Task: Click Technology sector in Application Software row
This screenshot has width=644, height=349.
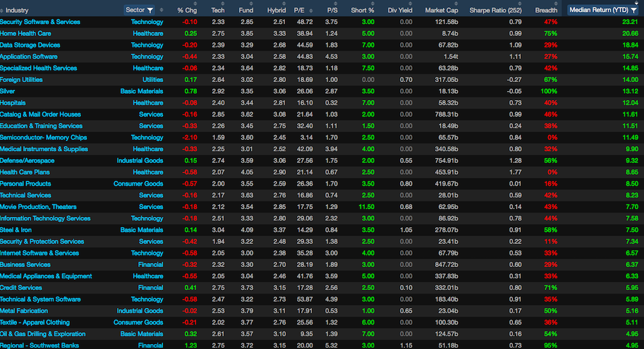Action: click(147, 57)
